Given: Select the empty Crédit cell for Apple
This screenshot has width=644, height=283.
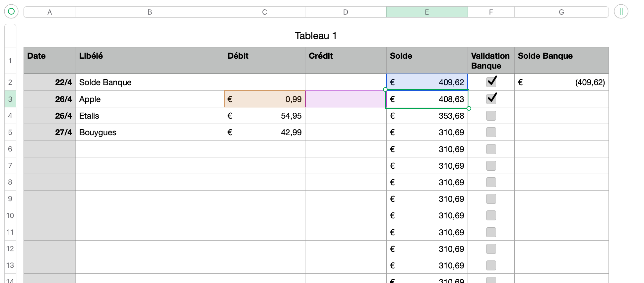Looking at the screenshot, I should (345, 99).
